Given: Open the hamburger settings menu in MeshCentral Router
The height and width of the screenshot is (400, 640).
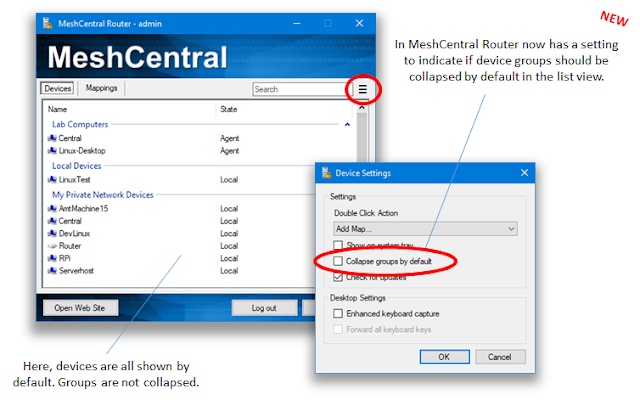Looking at the screenshot, I should pos(362,89).
